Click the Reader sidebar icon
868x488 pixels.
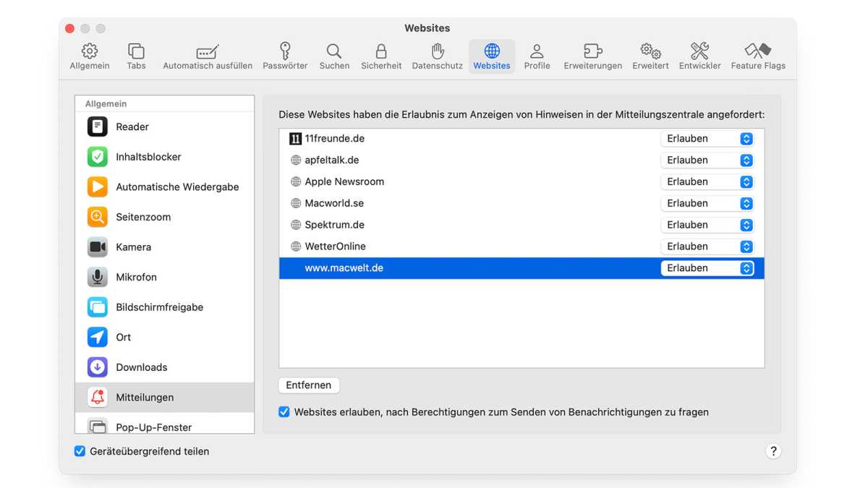[x=98, y=127]
